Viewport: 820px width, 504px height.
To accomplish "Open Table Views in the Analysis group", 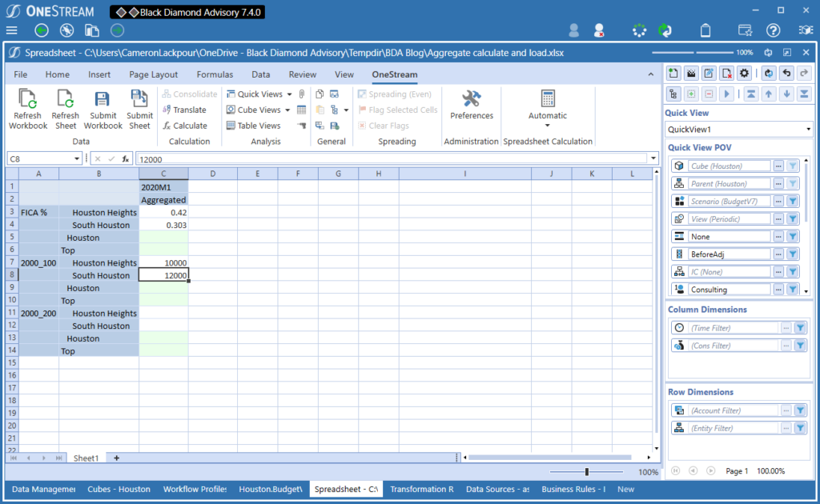I will click(x=254, y=126).
